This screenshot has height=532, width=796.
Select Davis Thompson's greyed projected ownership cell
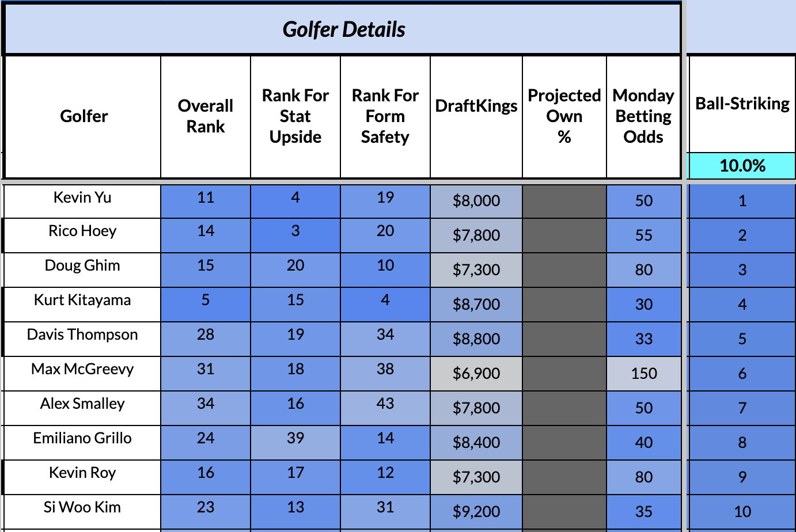tap(564, 339)
